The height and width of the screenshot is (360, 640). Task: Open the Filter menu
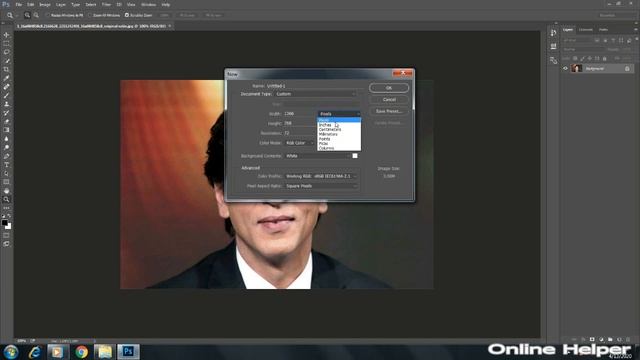click(106, 4)
